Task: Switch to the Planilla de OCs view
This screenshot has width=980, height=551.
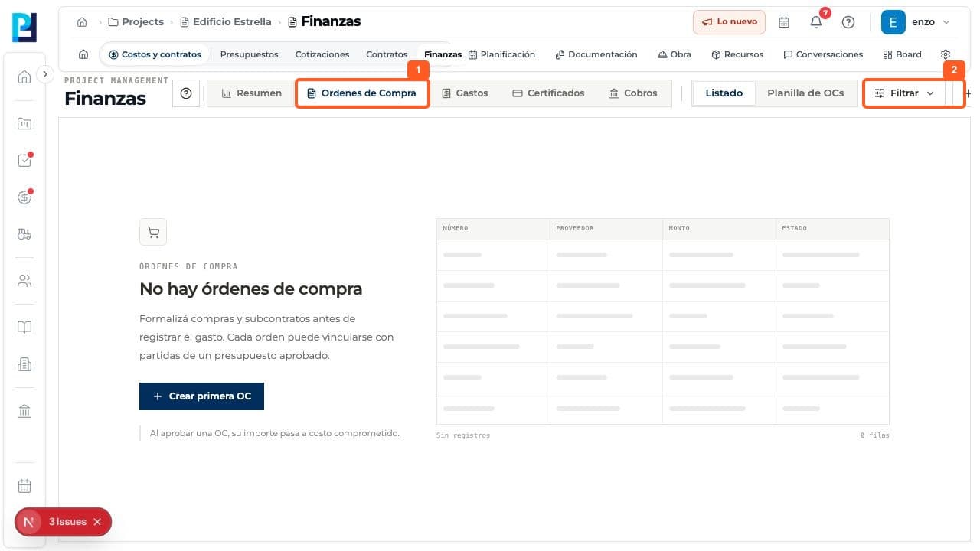Action: tap(805, 93)
